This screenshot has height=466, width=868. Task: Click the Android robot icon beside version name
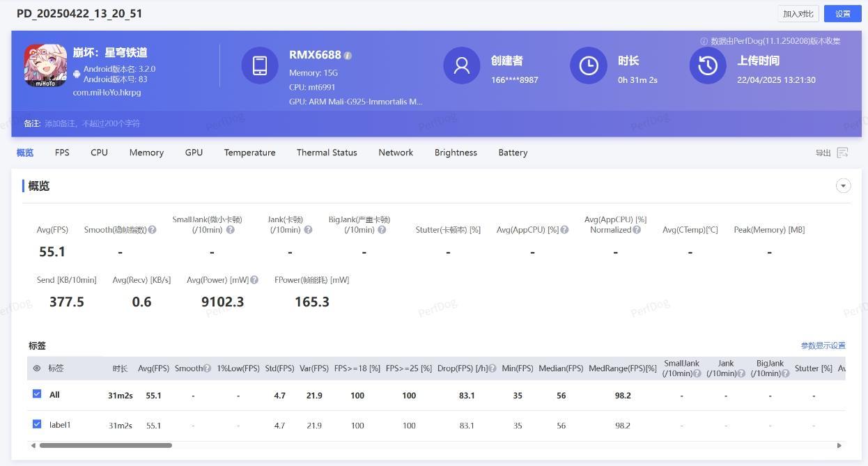pyautogui.click(x=77, y=74)
